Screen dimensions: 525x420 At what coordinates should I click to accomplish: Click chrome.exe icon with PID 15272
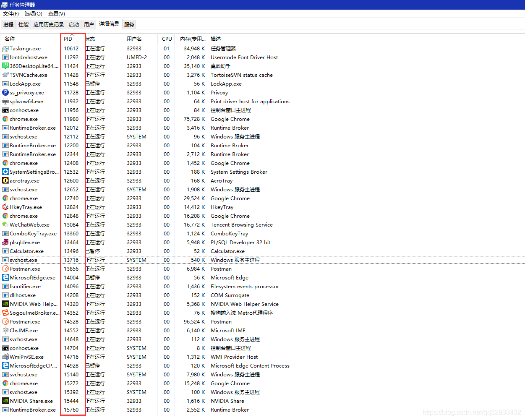click(5, 383)
